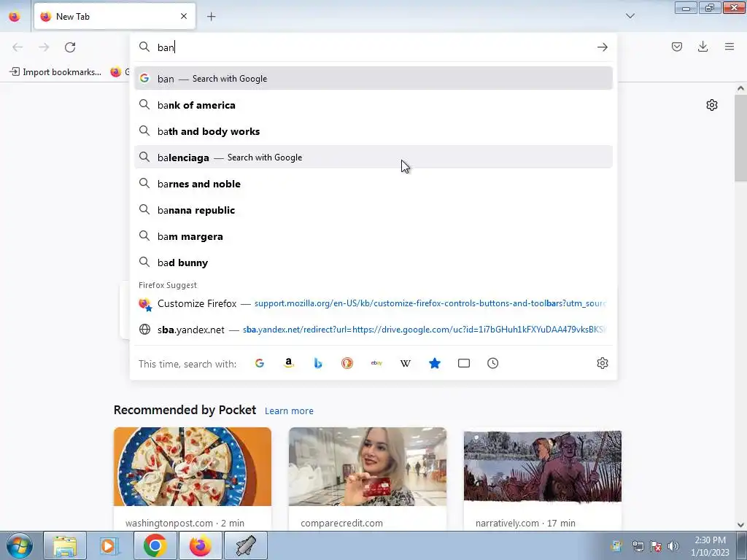The width and height of the screenshot is (747, 560).
Task: Click the washingtonpost.com · 2 min caption
Action: point(185,523)
